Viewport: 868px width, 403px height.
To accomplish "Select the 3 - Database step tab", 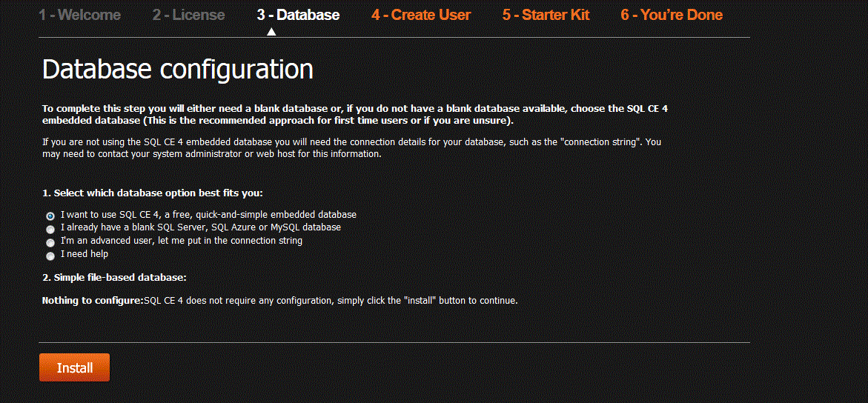I will (299, 14).
